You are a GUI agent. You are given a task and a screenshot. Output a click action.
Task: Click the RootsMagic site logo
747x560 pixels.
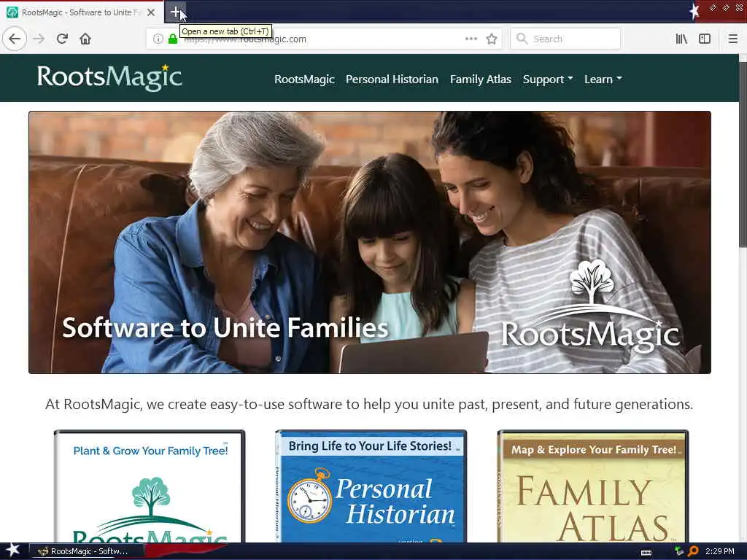point(109,77)
